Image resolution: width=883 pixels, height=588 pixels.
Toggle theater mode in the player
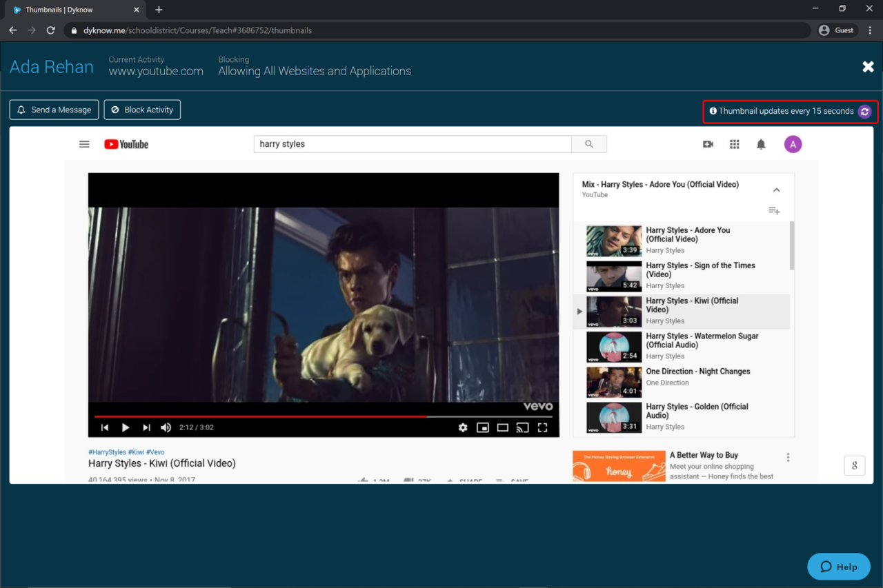(503, 427)
